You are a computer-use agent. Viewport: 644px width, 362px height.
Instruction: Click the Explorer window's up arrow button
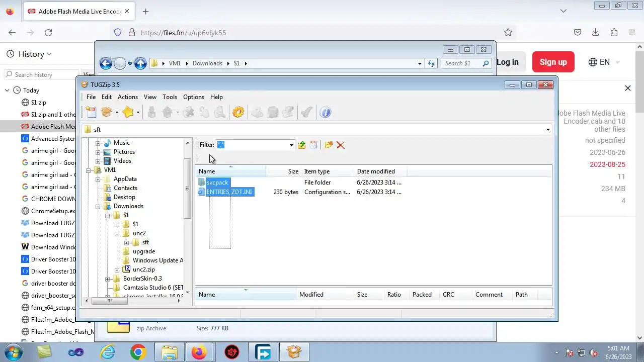tap(140, 63)
